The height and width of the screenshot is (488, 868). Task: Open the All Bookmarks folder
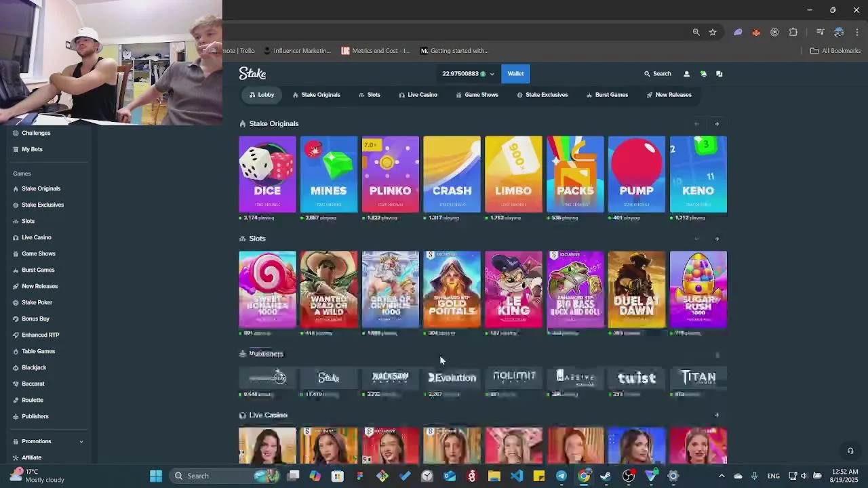coord(835,51)
